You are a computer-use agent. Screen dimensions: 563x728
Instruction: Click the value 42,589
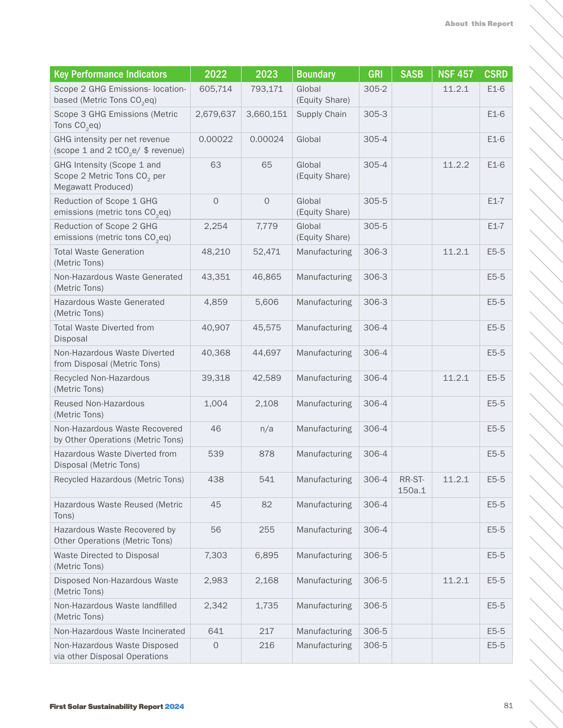267,378
